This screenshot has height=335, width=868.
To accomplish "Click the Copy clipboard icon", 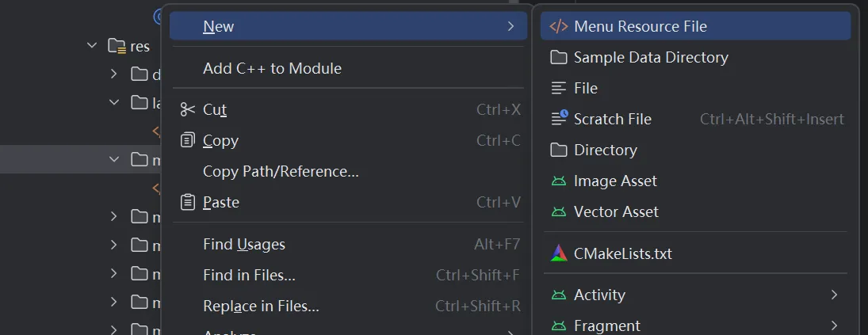I will tap(187, 140).
